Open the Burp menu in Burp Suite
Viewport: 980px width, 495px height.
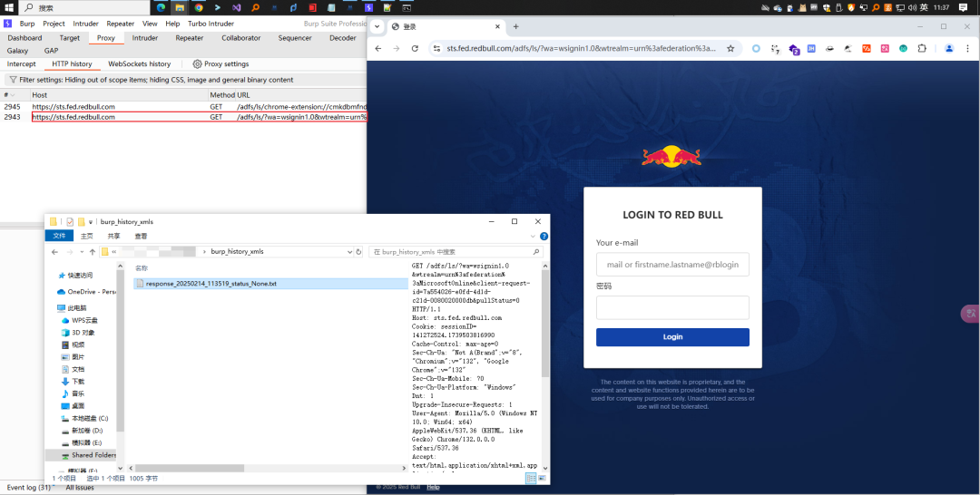[27, 24]
